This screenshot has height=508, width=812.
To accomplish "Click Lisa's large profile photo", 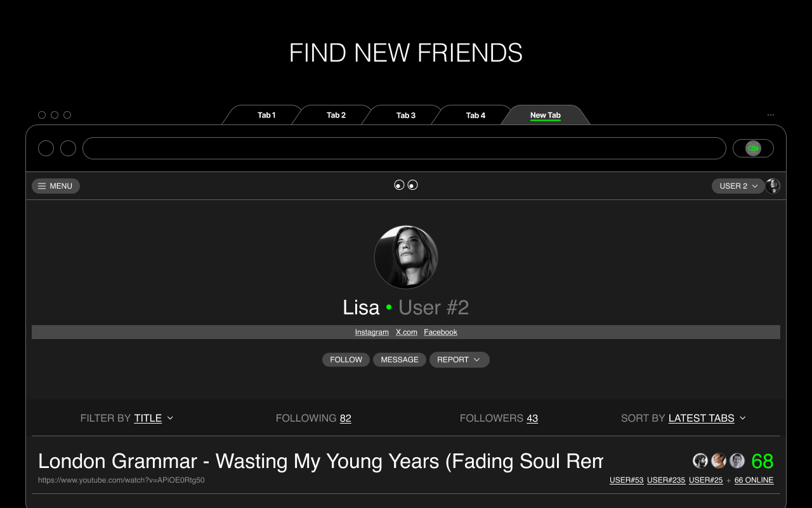I will point(406,257).
